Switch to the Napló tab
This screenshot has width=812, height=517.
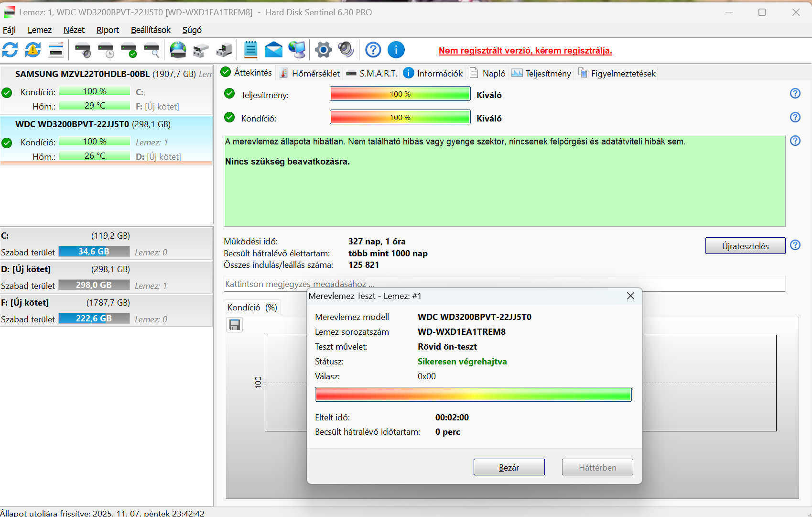(487, 73)
